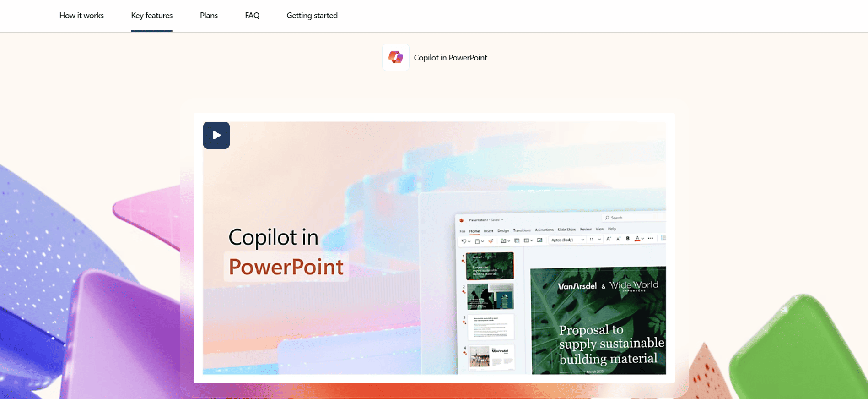Open the FAQ tab
Viewport: 868px width, 399px height.
tap(252, 16)
